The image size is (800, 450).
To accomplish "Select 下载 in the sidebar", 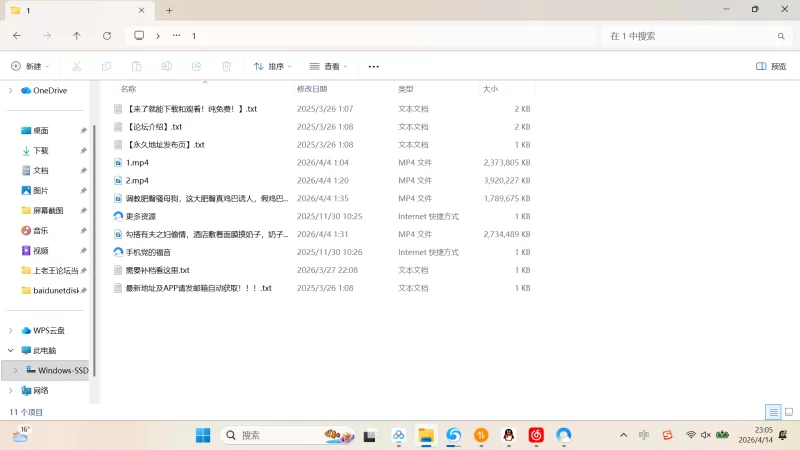I will [x=40, y=150].
